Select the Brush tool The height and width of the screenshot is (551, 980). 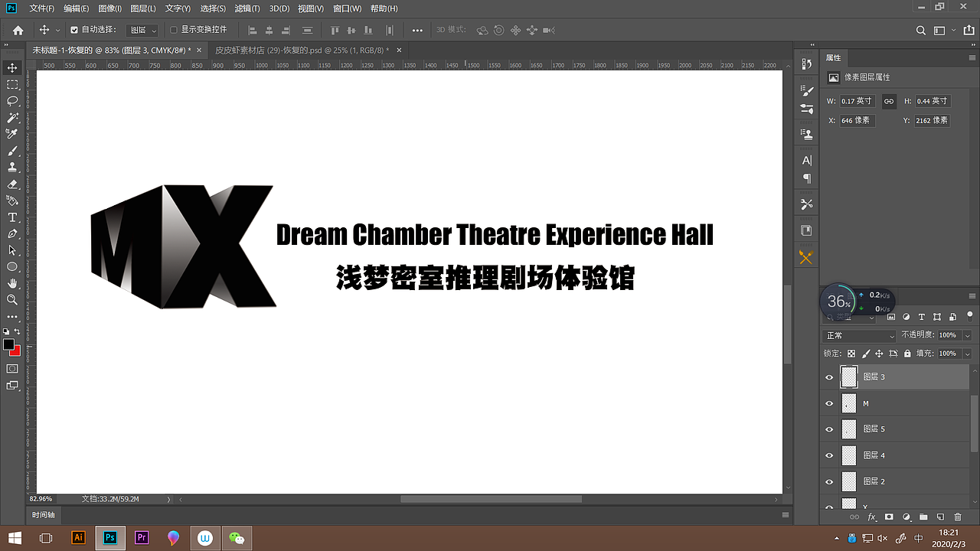point(12,151)
